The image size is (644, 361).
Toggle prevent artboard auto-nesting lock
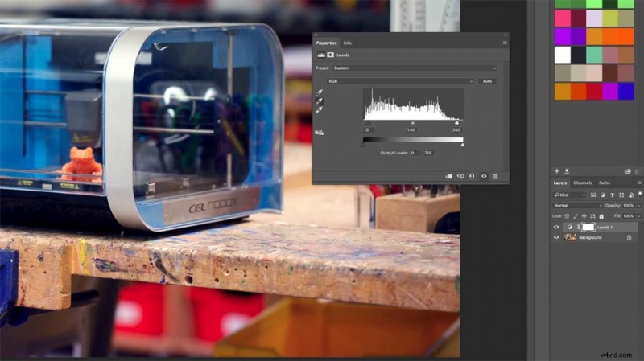[x=592, y=216]
